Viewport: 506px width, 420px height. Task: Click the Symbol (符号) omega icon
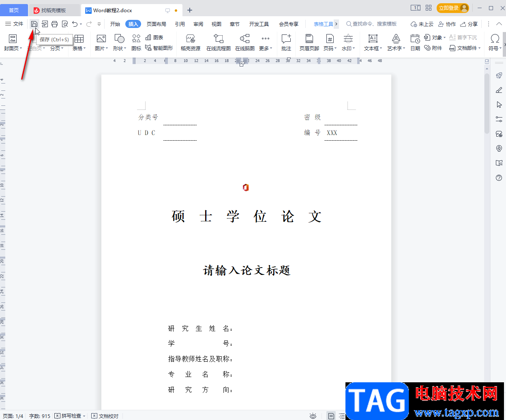pos(495,39)
